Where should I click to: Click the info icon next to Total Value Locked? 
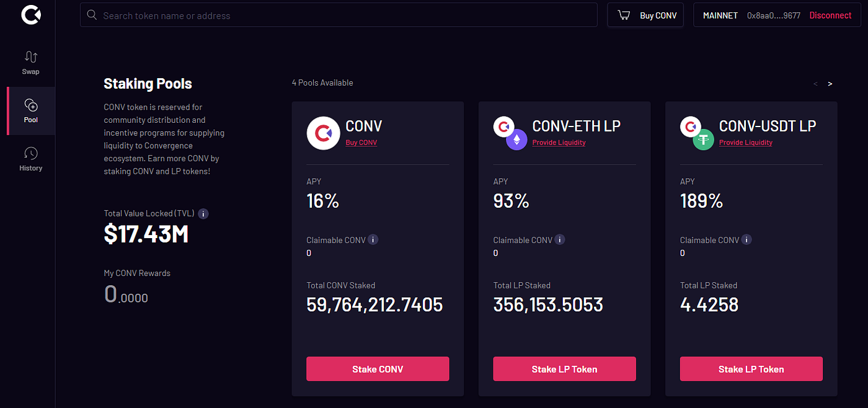[x=203, y=213]
